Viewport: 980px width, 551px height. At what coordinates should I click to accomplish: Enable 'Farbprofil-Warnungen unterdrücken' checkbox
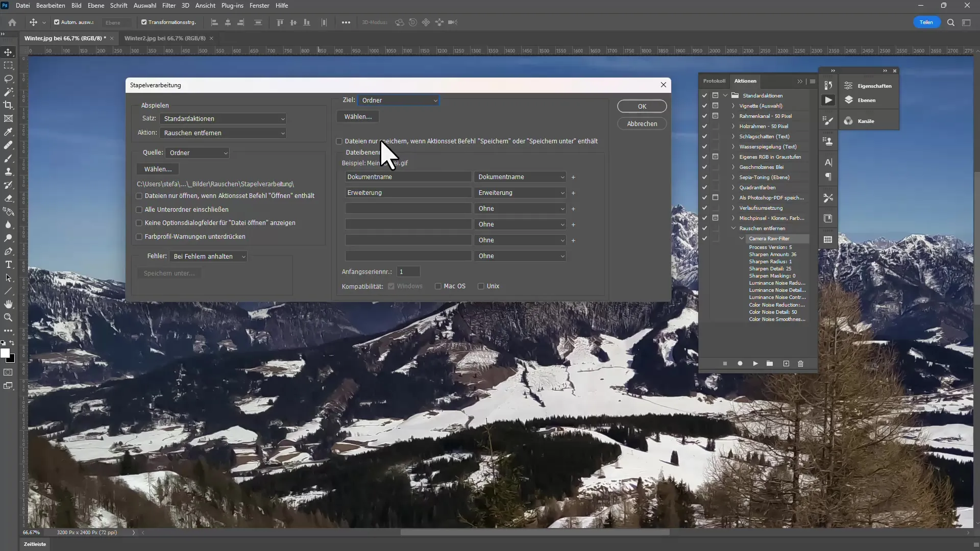tap(139, 236)
